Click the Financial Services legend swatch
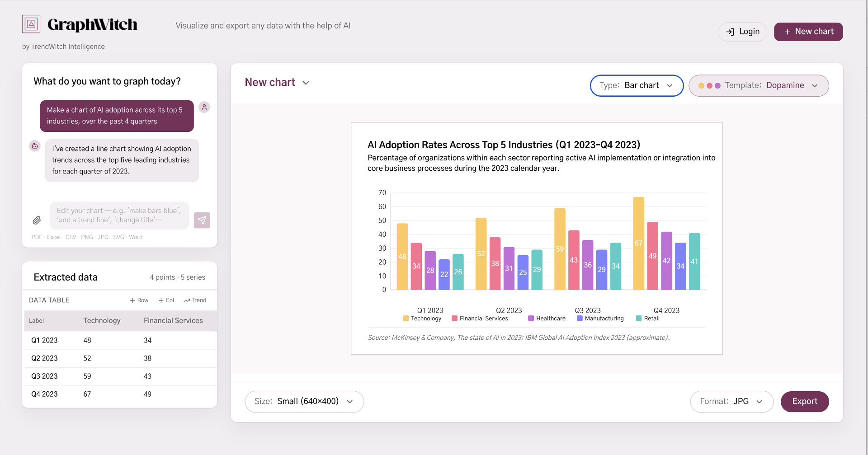The image size is (868, 455). pyautogui.click(x=454, y=318)
